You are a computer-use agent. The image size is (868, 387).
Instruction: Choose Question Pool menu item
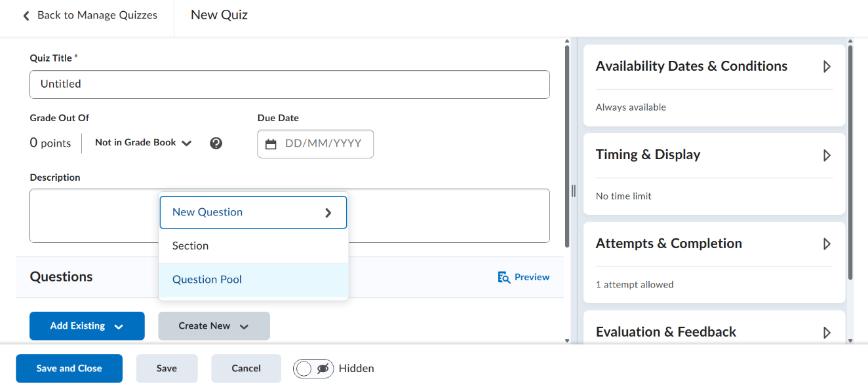[207, 280]
